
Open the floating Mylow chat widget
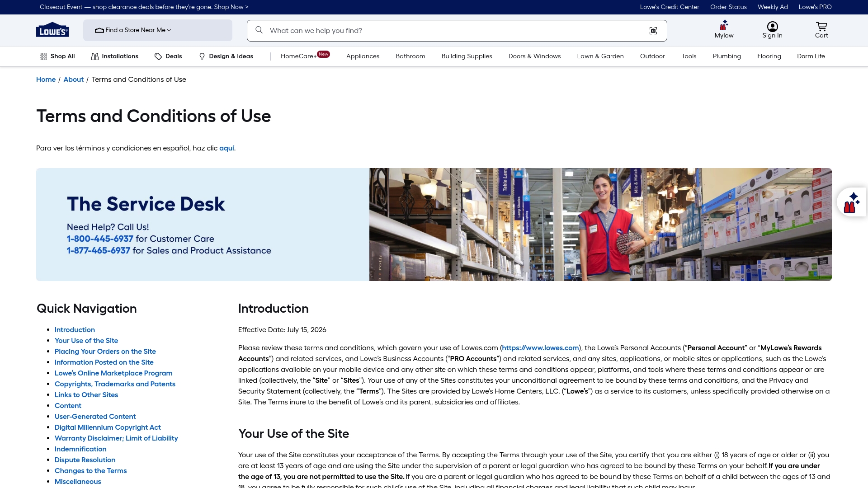852,202
